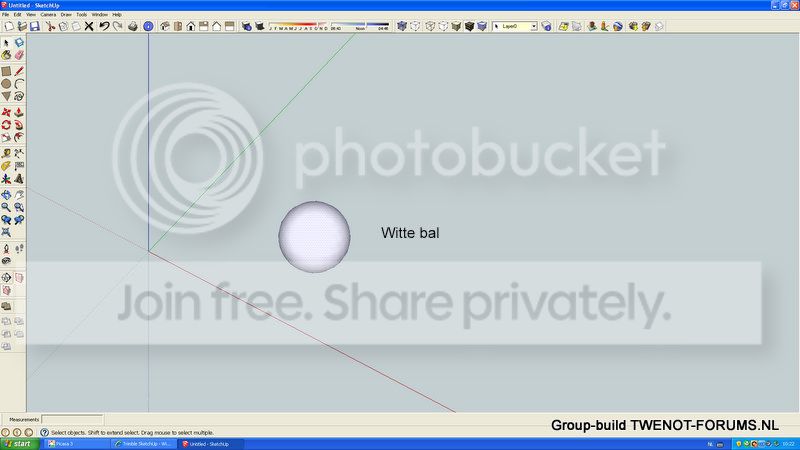Screen dimensions: 800x450
Task: Activate the Rectangle drawing tool
Action: point(6,71)
